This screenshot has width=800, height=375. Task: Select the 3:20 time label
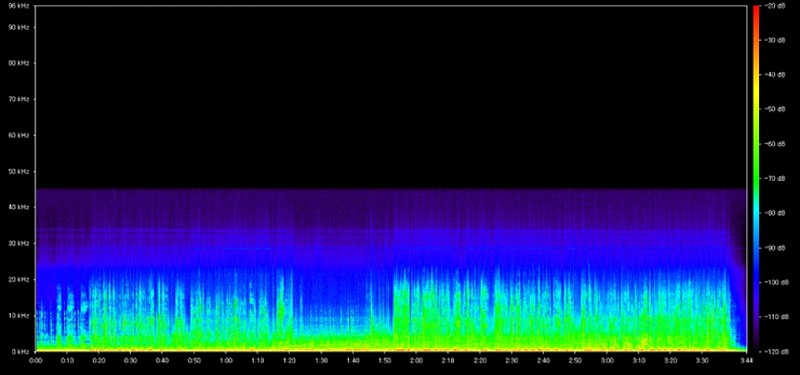pos(670,360)
